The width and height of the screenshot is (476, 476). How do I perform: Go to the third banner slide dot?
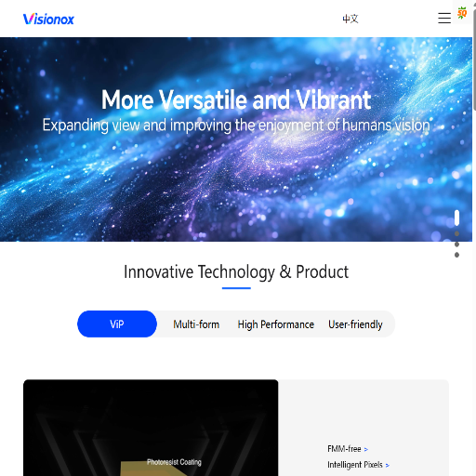[456, 245]
